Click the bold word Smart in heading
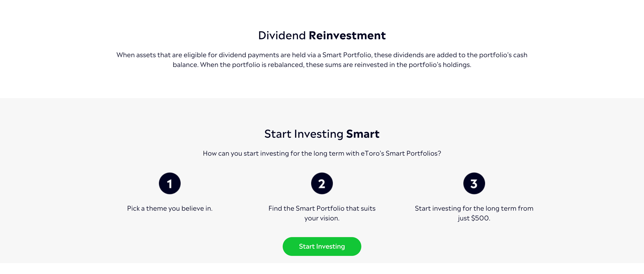This screenshot has width=644, height=274. (x=363, y=134)
